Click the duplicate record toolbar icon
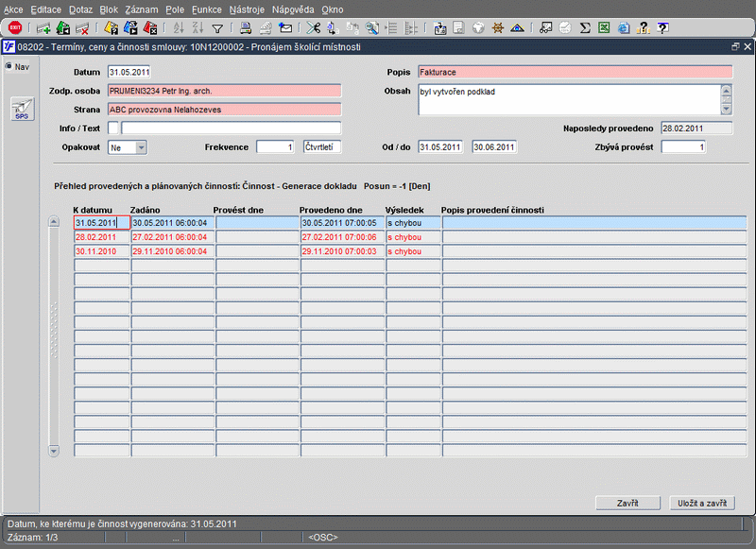This screenshot has height=549, width=756. click(x=63, y=28)
